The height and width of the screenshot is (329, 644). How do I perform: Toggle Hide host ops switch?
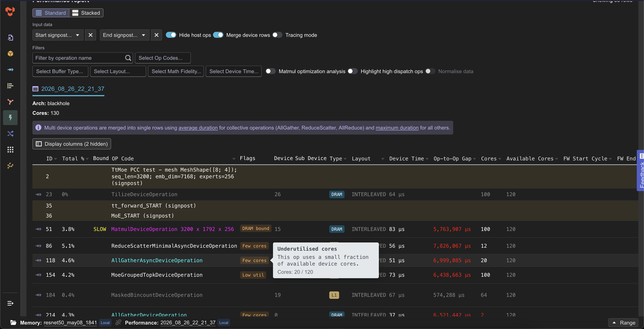click(171, 35)
